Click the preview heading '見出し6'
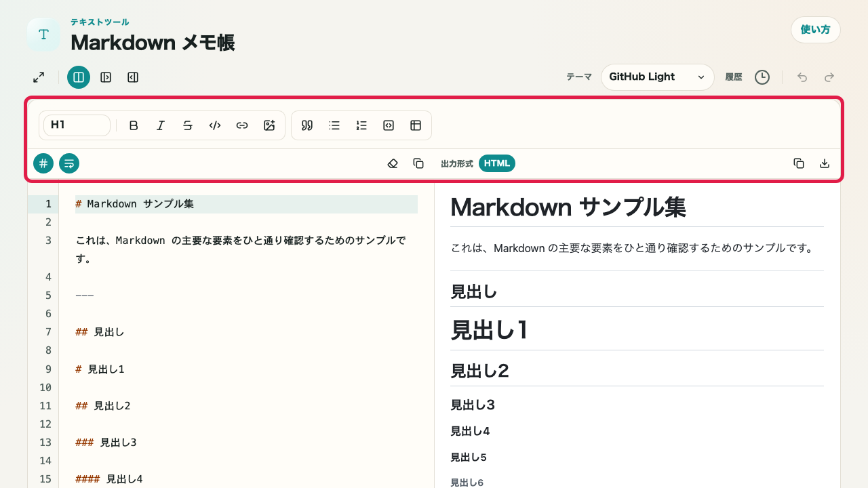This screenshot has height=488, width=868. click(467, 483)
